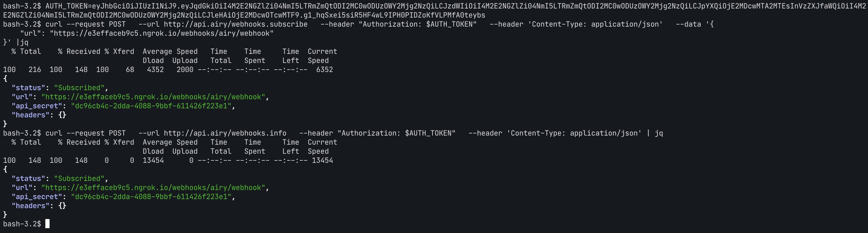The width and height of the screenshot is (868, 233).
Task: Select the api_secret value in the webhooks.info response
Action: click(151, 197)
